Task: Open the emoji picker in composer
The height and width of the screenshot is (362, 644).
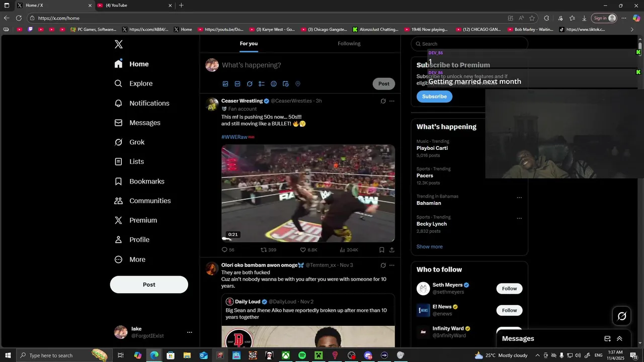Action: [274, 84]
